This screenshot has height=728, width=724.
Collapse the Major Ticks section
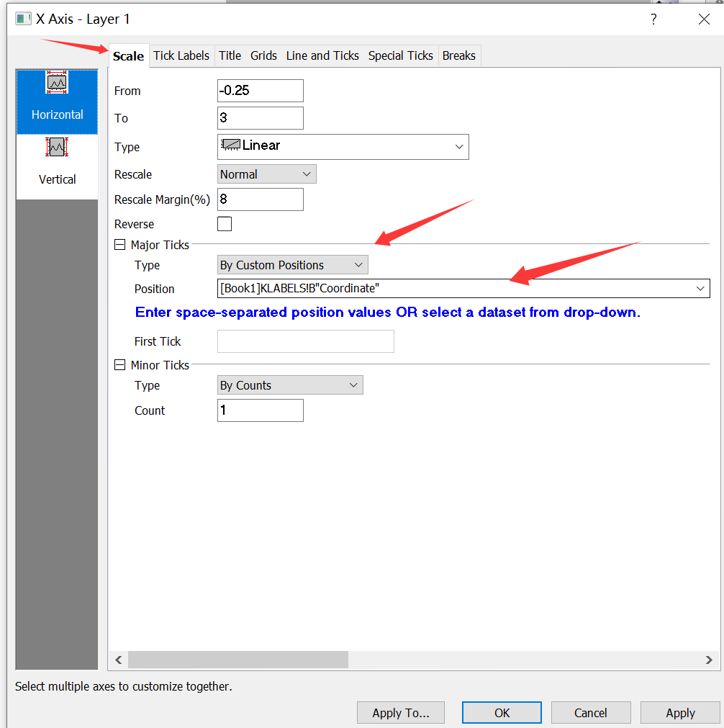click(120, 245)
